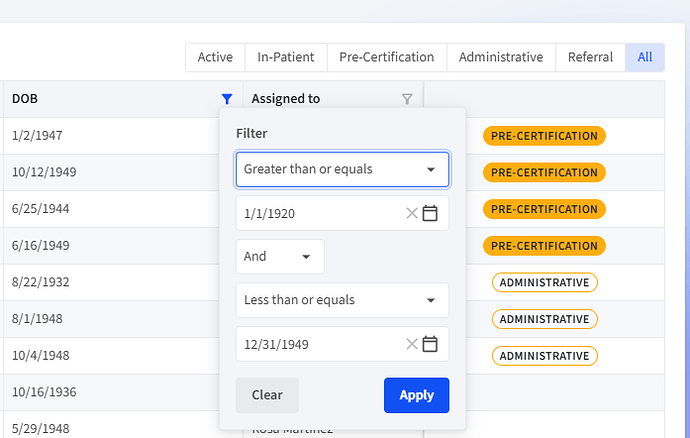
Task: Apply the DOB filter
Action: (x=417, y=395)
